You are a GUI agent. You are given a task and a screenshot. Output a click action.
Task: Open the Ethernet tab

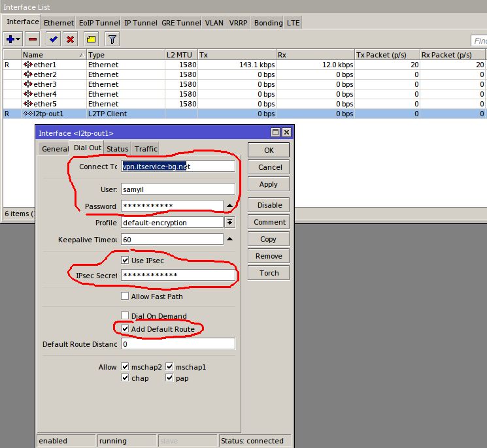58,23
